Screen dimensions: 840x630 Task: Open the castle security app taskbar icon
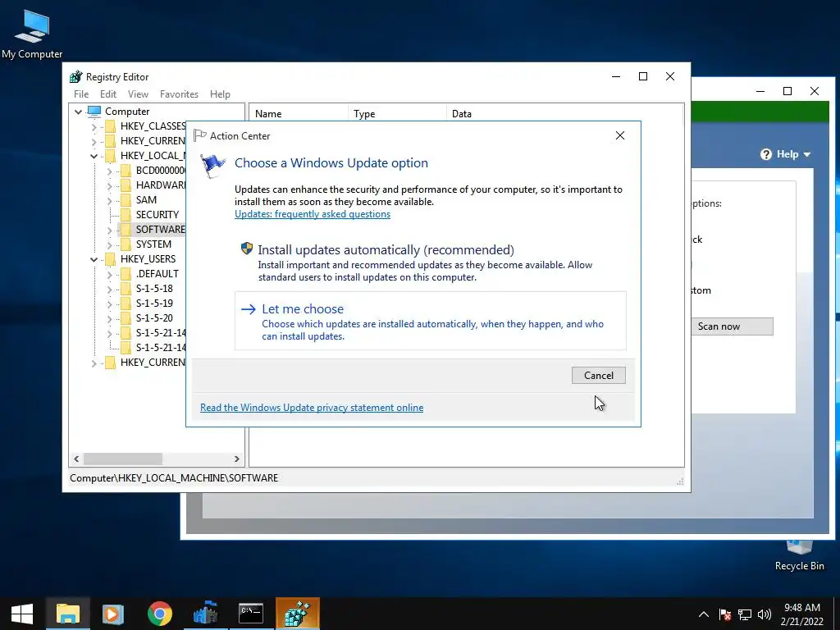(205, 614)
